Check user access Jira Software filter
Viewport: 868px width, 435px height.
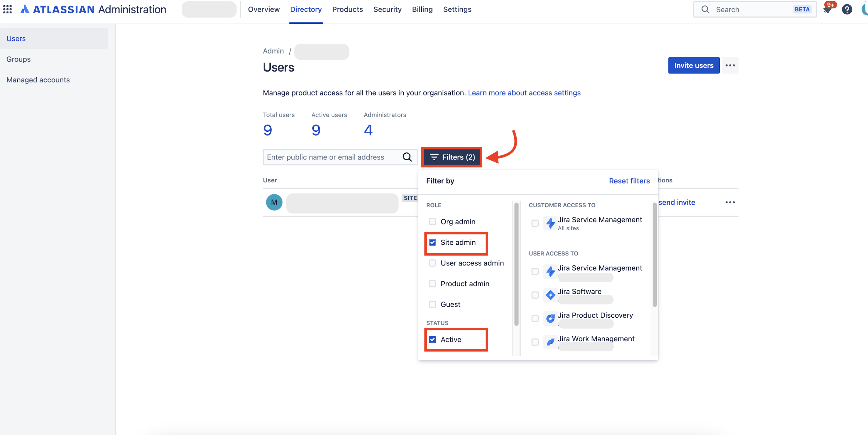[x=535, y=295]
